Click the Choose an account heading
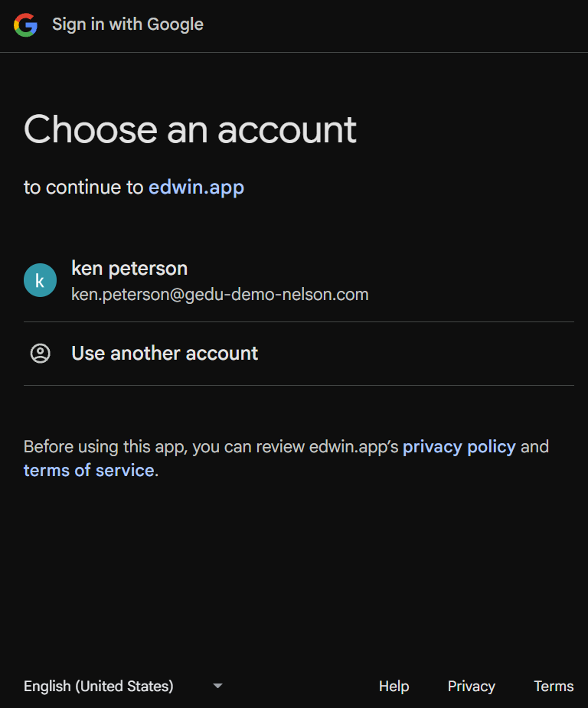588x708 pixels. (x=190, y=129)
